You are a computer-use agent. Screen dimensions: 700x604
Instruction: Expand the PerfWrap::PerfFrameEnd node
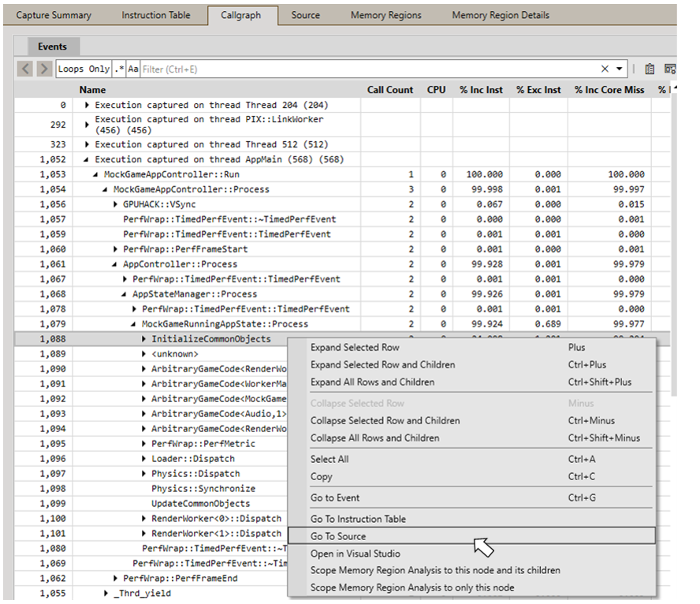[115, 579]
